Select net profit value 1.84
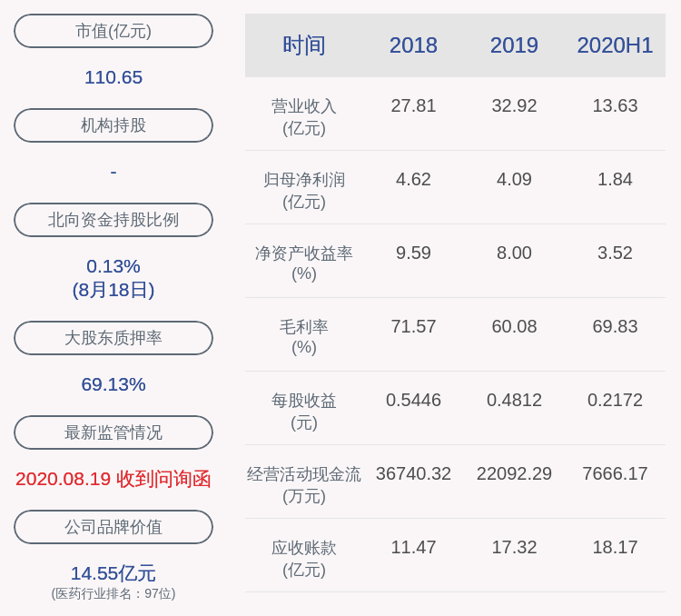 [615, 179]
